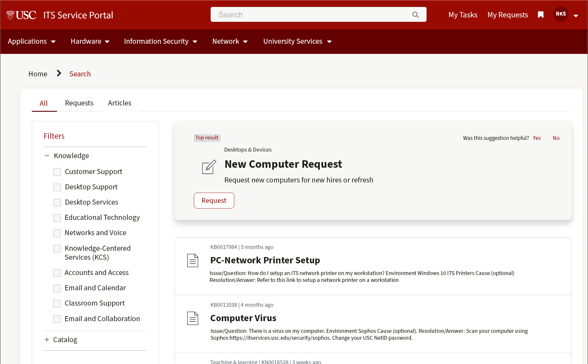Click the NKS user avatar
Viewport: 588px width, 364px height.
(x=561, y=14)
